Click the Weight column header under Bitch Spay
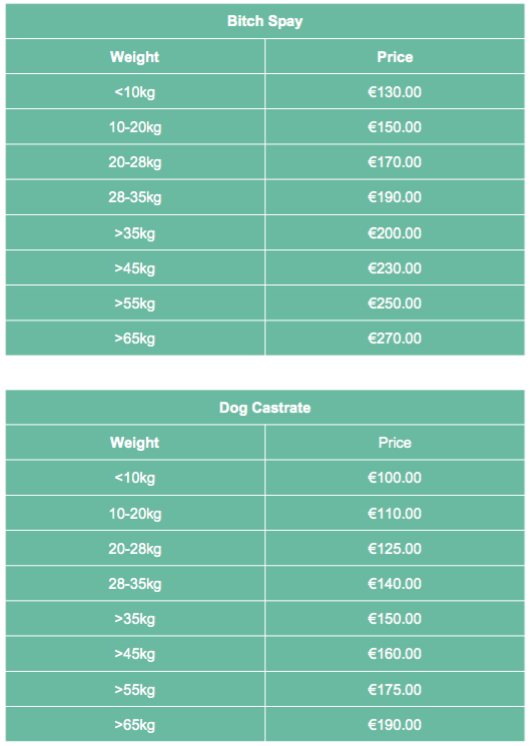This screenshot has width=530, height=746. click(135, 57)
